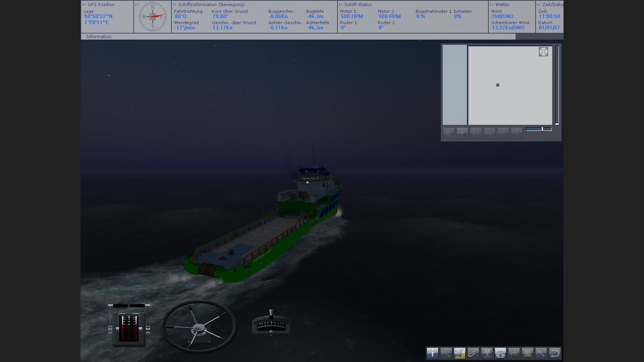Open the Information panel icon in toolbar

pyautogui.click(x=432, y=354)
